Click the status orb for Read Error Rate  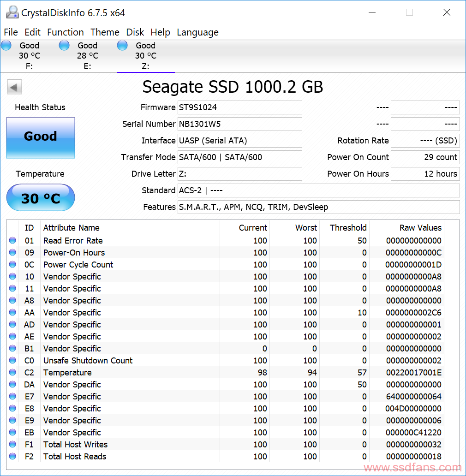click(12, 240)
